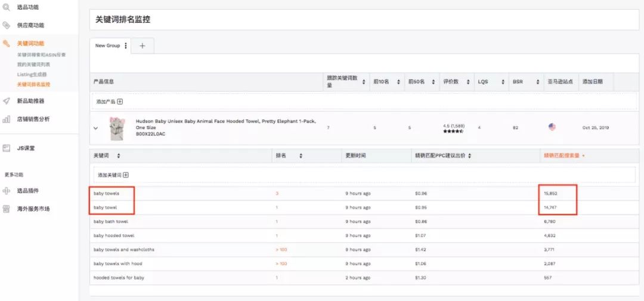This screenshot has height=301, width=644.
Task: Sort keywords by 排名 column
Action: tap(300, 156)
